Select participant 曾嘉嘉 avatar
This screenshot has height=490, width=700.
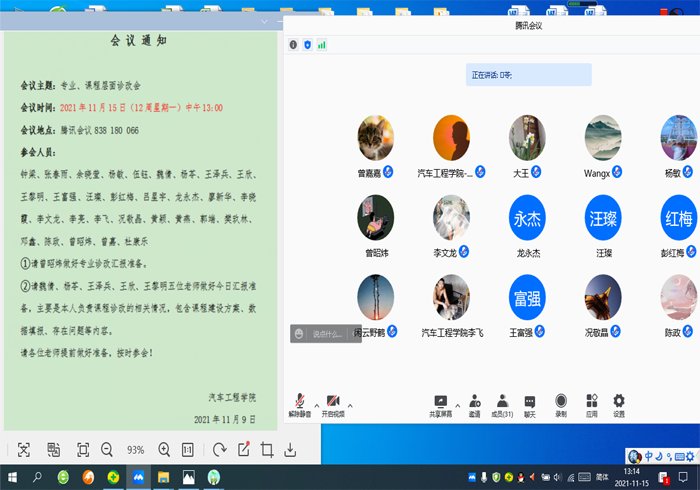[x=375, y=137]
